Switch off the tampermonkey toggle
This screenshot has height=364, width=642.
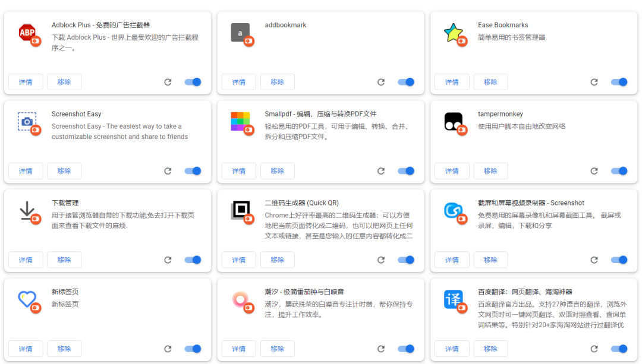[619, 171]
